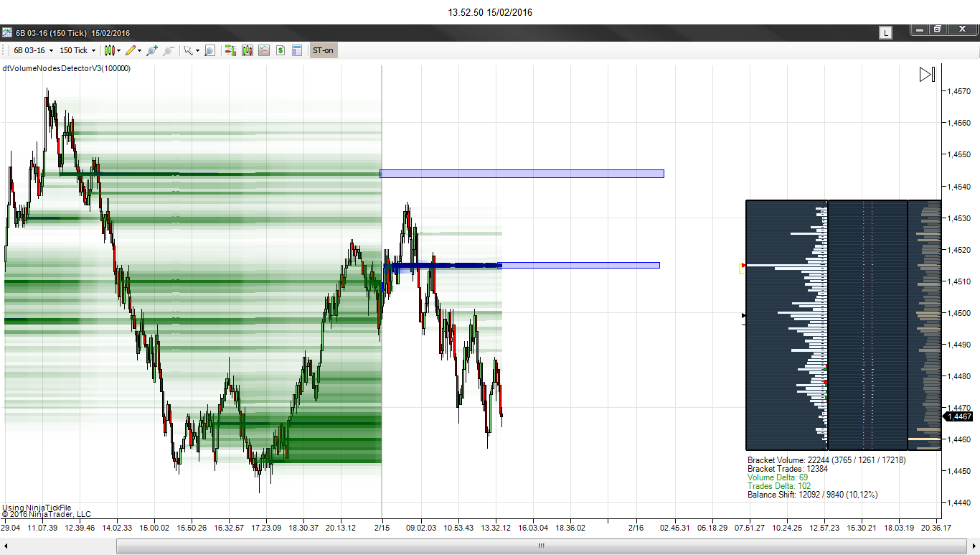
Task: Select the pointer cursor tool
Action: (188, 50)
